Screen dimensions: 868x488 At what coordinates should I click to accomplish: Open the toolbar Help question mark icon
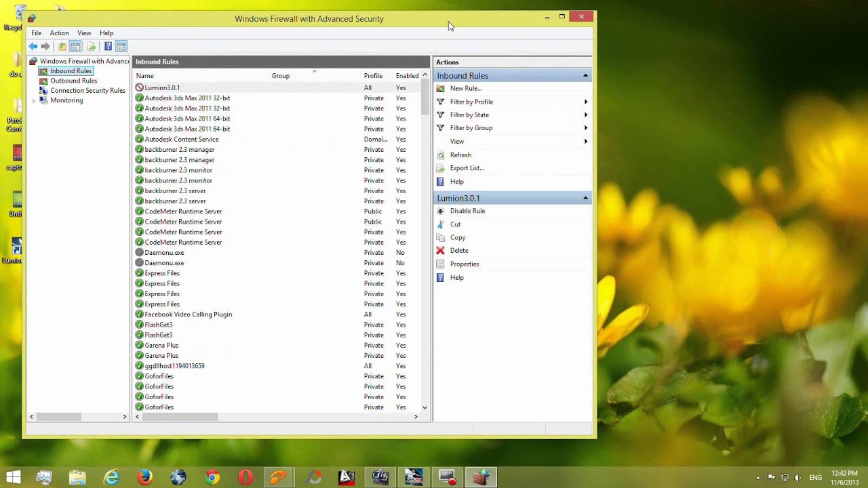click(108, 46)
